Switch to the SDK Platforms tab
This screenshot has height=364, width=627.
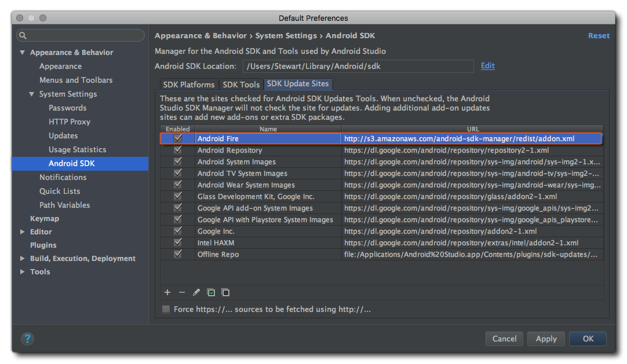coord(189,84)
